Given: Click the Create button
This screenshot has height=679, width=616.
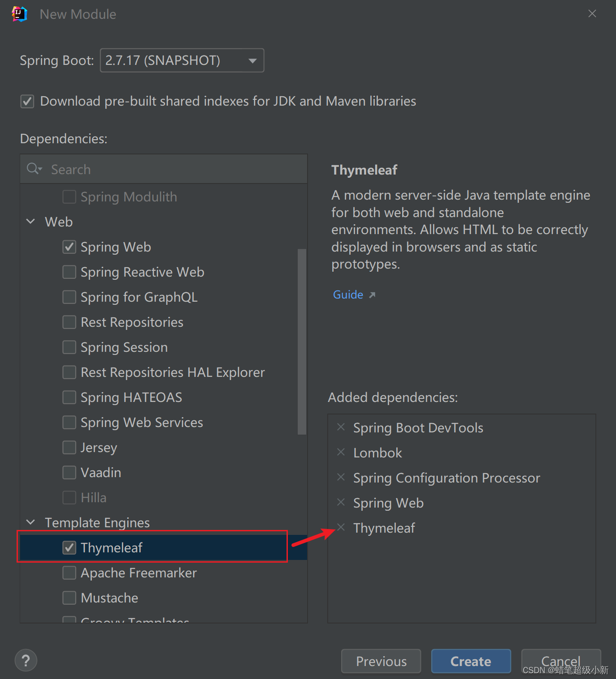Looking at the screenshot, I should point(471,661).
